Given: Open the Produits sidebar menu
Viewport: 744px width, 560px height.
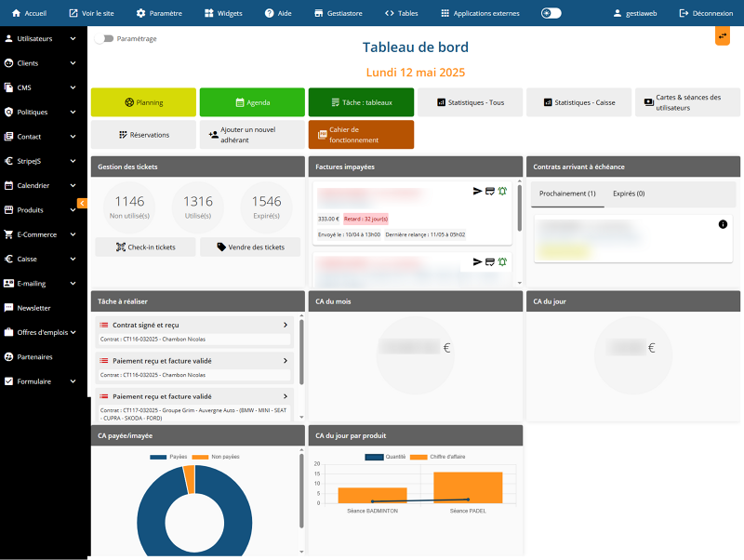Looking at the screenshot, I should coord(40,210).
